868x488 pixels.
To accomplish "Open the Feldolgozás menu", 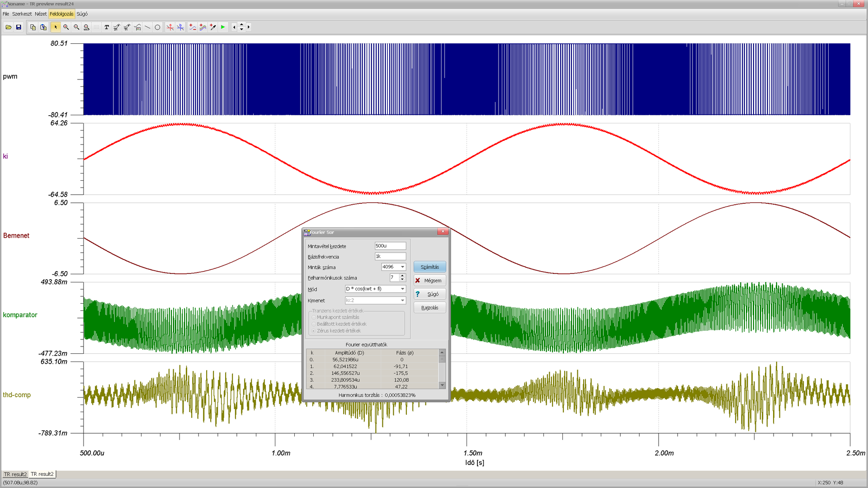I will point(61,14).
